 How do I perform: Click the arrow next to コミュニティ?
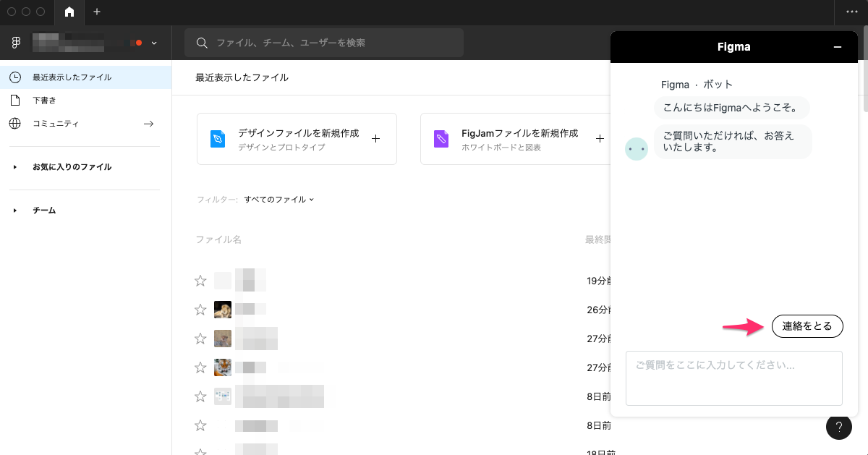(148, 123)
